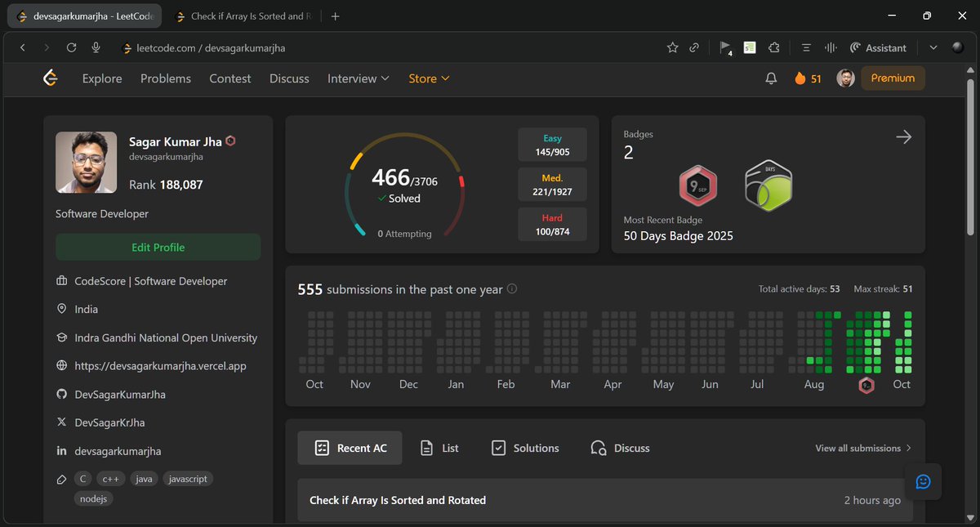Click the LinkedIn icon in profile sidebar
This screenshot has width=980, height=527.
pyautogui.click(x=61, y=451)
